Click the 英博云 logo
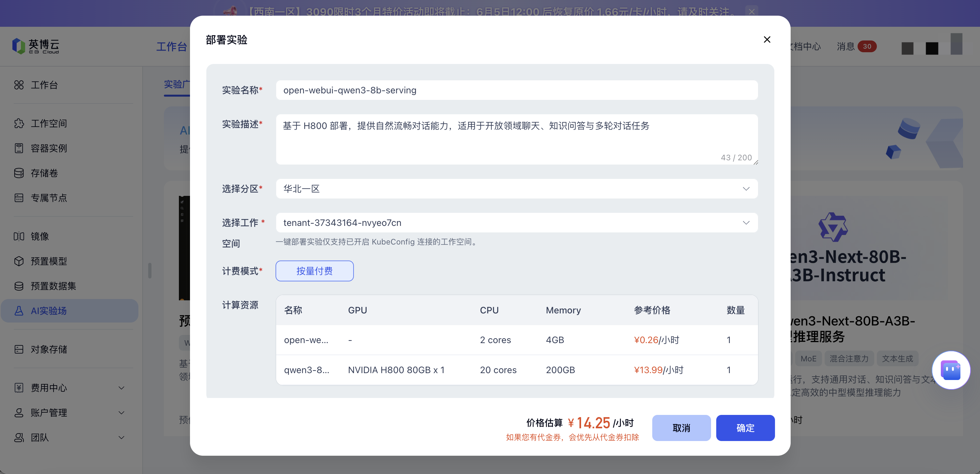 coord(36,46)
